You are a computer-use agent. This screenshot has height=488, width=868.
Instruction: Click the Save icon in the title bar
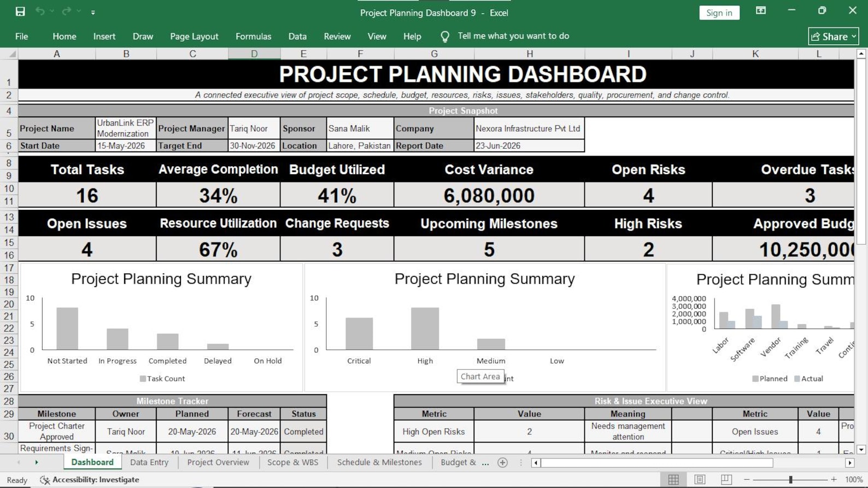20,11
